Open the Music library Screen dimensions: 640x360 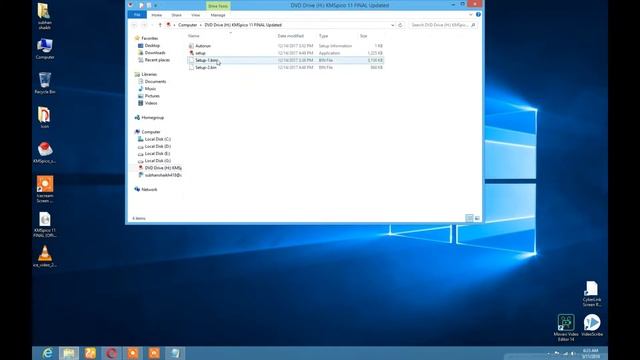pyautogui.click(x=150, y=89)
